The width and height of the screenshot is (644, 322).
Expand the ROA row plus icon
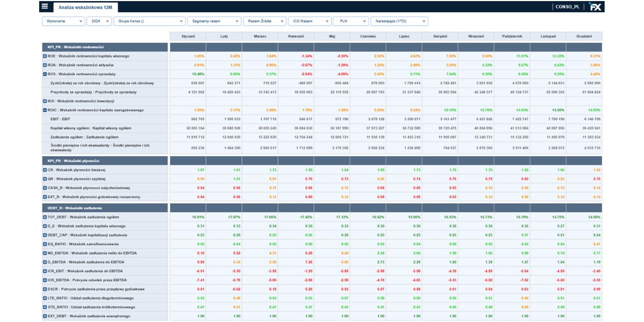click(x=45, y=65)
